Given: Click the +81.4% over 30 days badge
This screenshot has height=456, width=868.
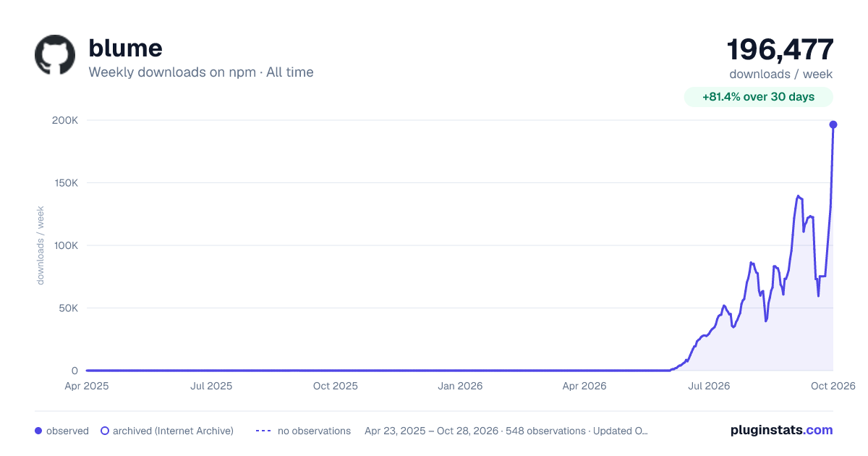Looking at the screenshot, I should pos(758,97).
